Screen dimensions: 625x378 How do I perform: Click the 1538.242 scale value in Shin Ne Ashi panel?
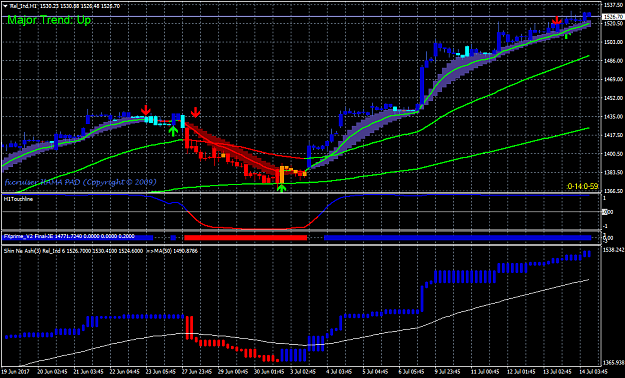click(x=613, y=250)
